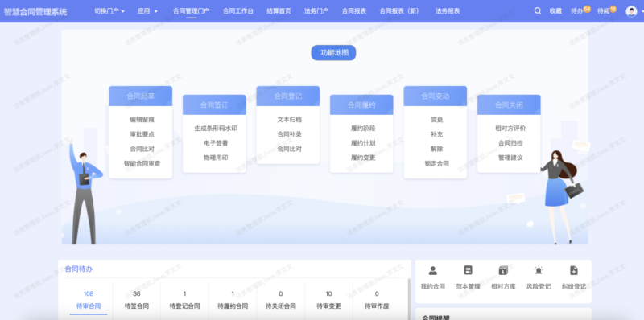The image size is (644, 320).
Task: Expand the 切换门户 dropdown
Action: point(109,11)
